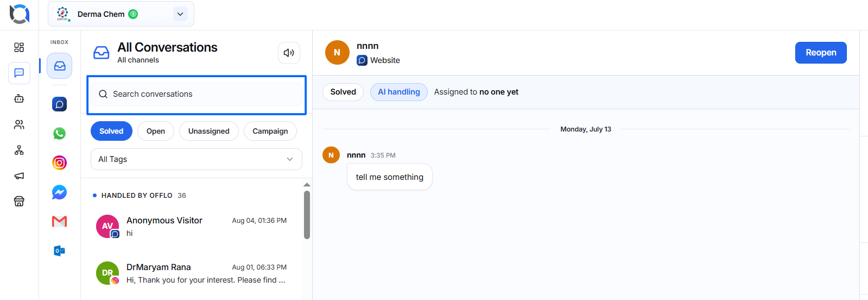Click the Reopen button
868x300 pixels.
point(821,53)
